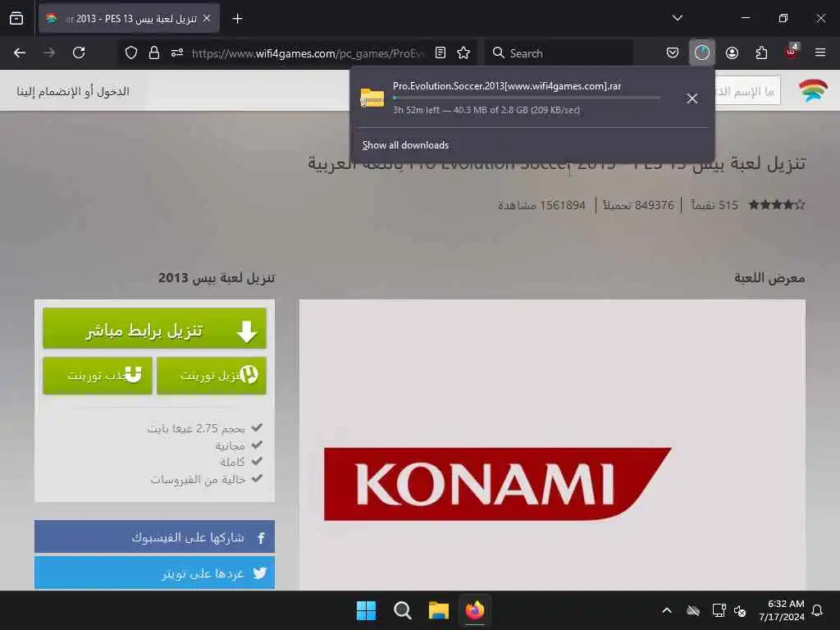Open Firefox application hamburger menu
The height and width of the screenshot is (630, 840).
tap(820, 52)
